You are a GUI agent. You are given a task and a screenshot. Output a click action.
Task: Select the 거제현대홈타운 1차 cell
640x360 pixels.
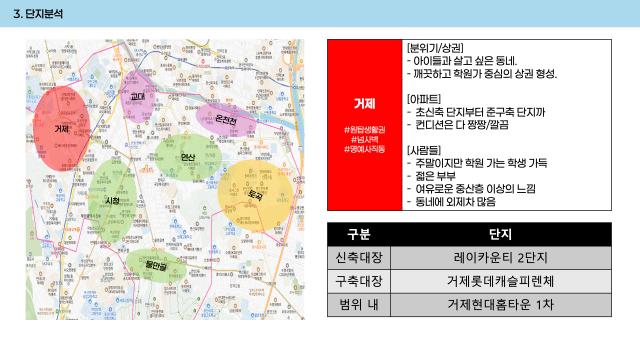click(x=500, y=304)
